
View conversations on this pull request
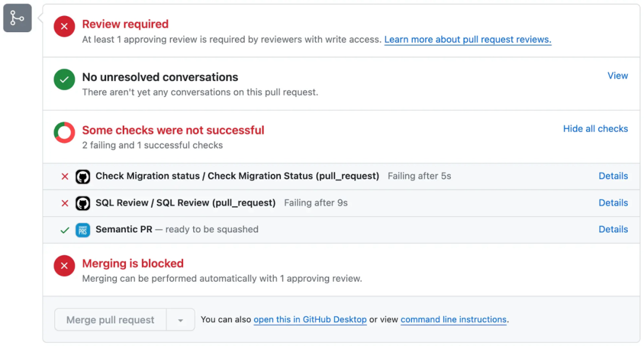coord(617,76)
